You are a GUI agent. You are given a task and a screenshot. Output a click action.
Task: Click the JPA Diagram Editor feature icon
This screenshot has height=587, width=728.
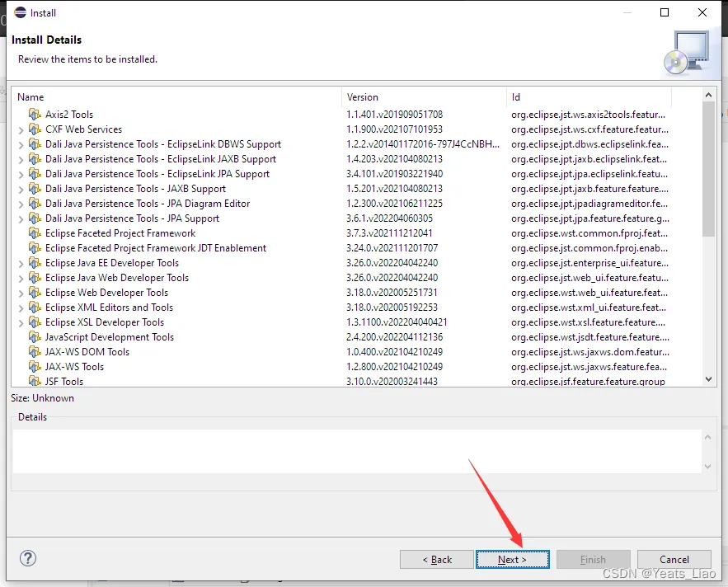35,204
